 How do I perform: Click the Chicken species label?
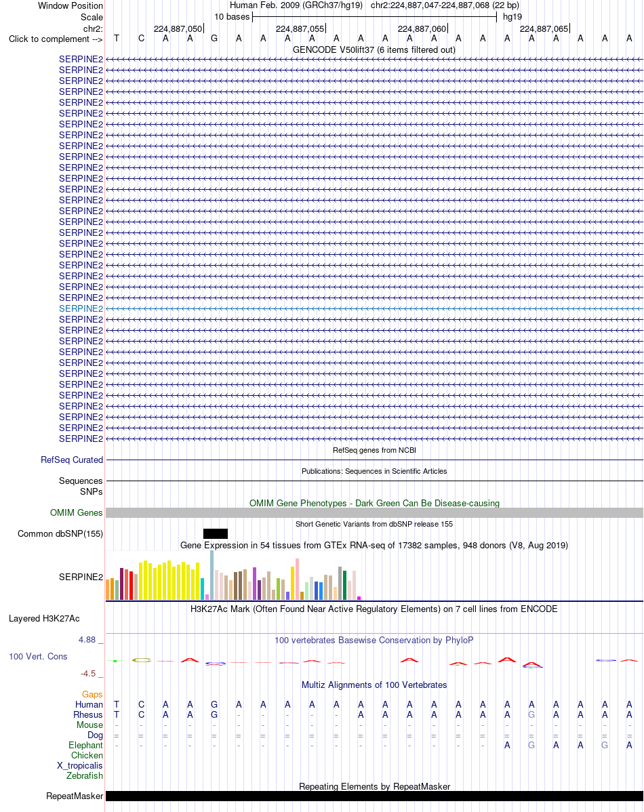pos(87,756)
